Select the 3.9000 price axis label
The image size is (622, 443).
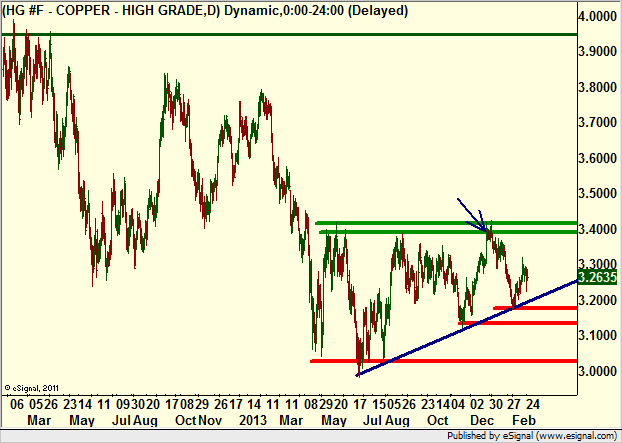pyautogui.click(x=597, y=52)
